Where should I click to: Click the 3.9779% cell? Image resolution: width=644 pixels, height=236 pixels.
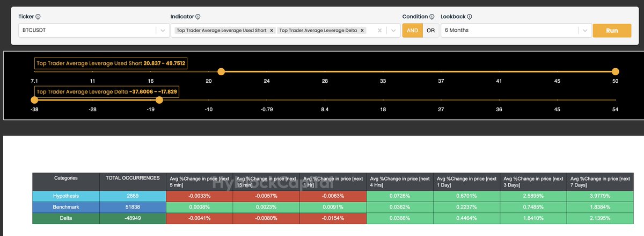(600, 196)
